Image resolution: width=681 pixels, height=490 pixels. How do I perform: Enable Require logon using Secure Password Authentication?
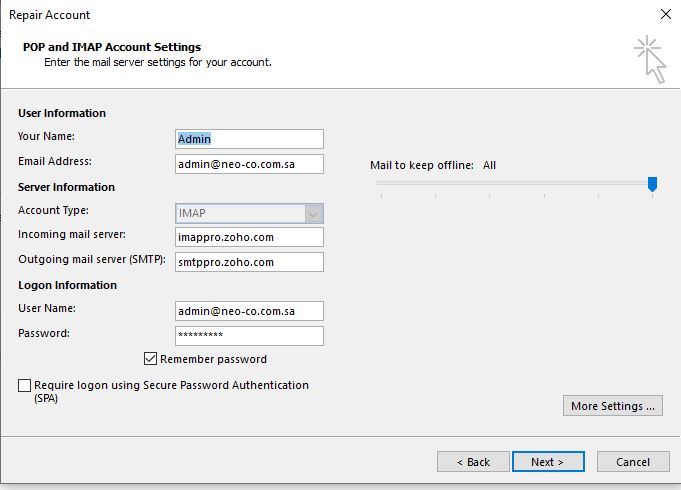coord(25,385)
